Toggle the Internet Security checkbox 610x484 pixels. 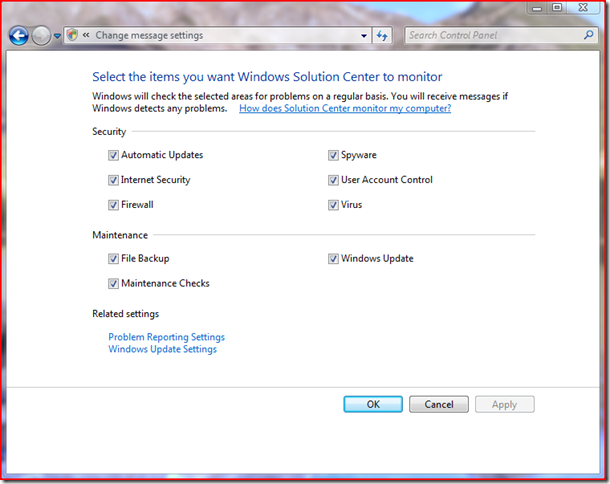113,180
